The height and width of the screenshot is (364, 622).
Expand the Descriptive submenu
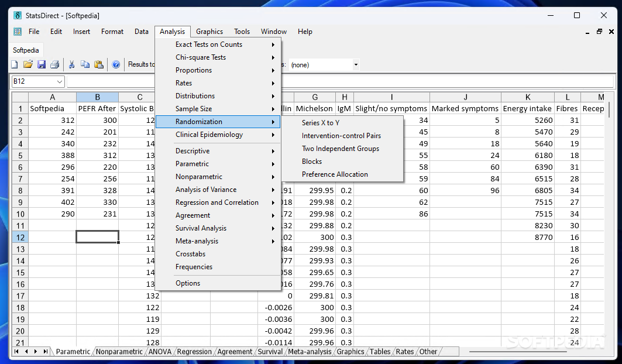[218, 151]
